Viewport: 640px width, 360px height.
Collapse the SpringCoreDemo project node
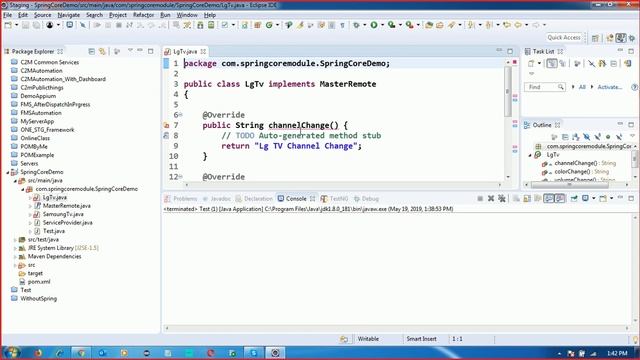point(7,172)
